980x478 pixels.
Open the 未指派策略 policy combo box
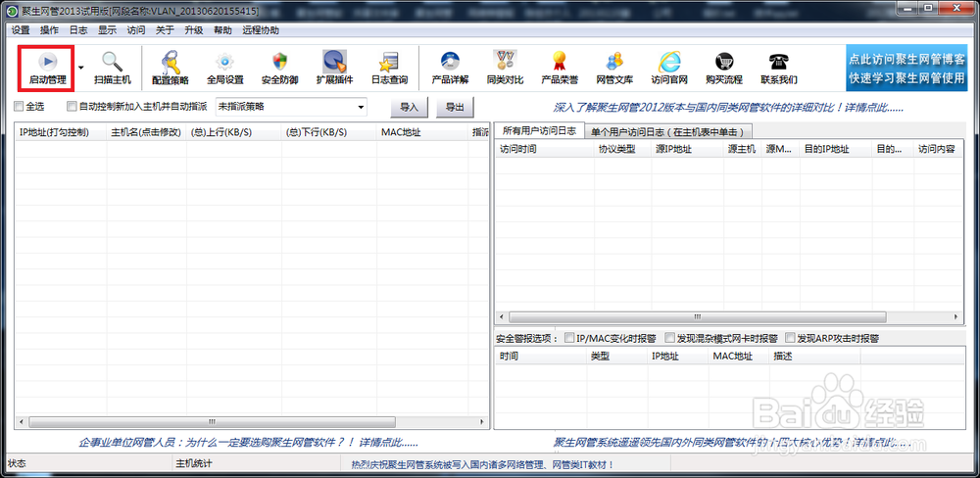point(291,107)
